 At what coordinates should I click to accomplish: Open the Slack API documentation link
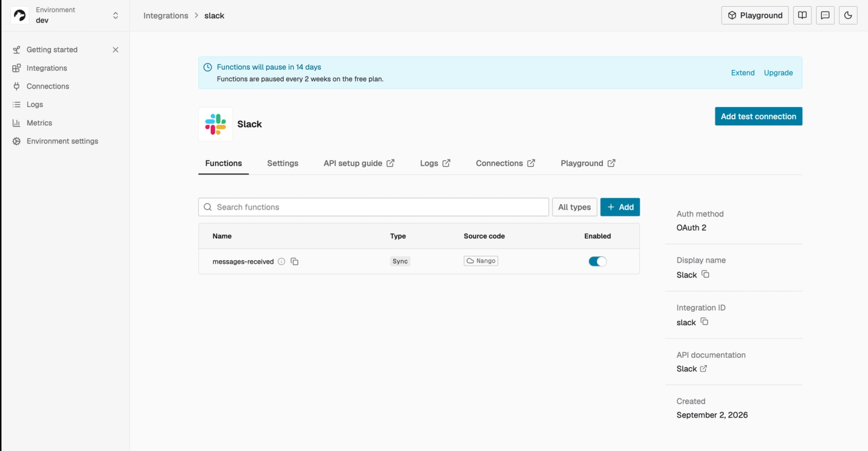(x=692, y=369)
